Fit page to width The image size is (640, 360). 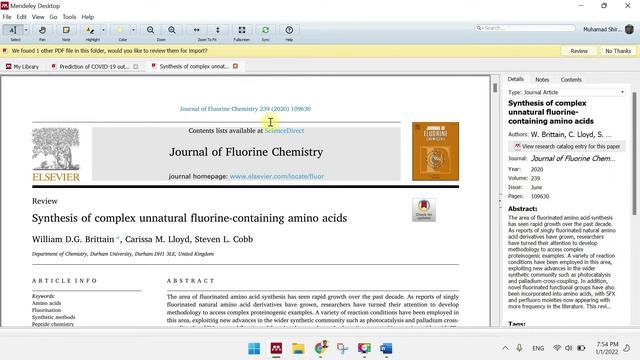[x=196, y=30]
